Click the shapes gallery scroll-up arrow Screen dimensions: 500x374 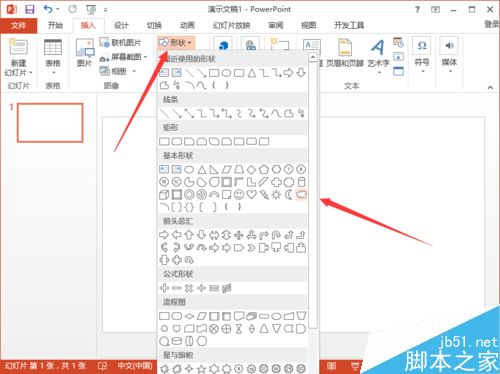coord(312,57)
